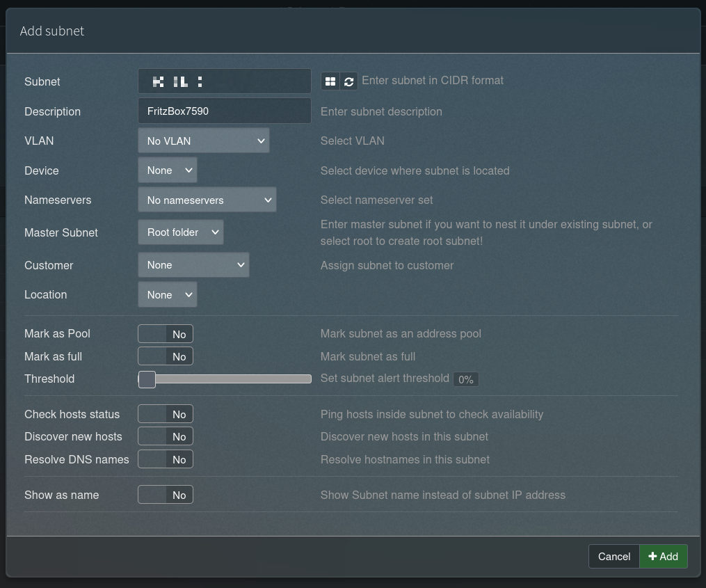
Task: Open the VLAN dropdown
Action: (x=204, y=141)
